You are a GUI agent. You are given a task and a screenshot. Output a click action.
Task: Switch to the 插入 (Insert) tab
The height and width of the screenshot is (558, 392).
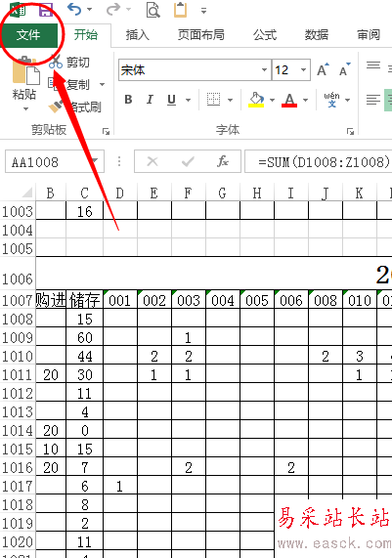tap(137, 35)
